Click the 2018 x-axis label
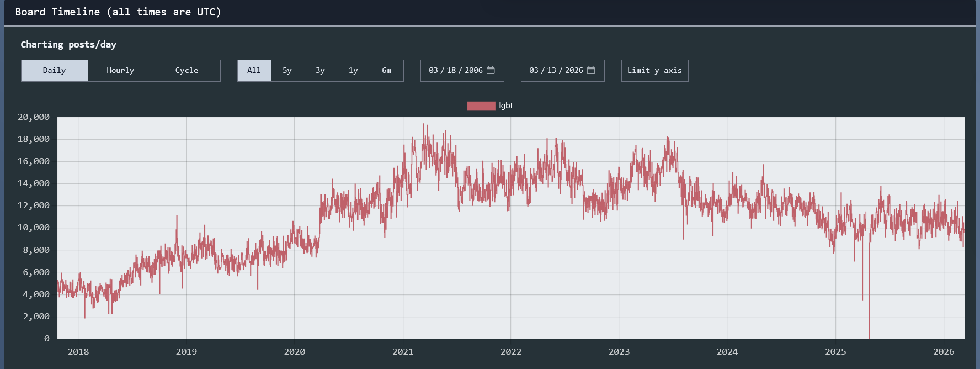 pyautogui.click(x=78, y=351)
